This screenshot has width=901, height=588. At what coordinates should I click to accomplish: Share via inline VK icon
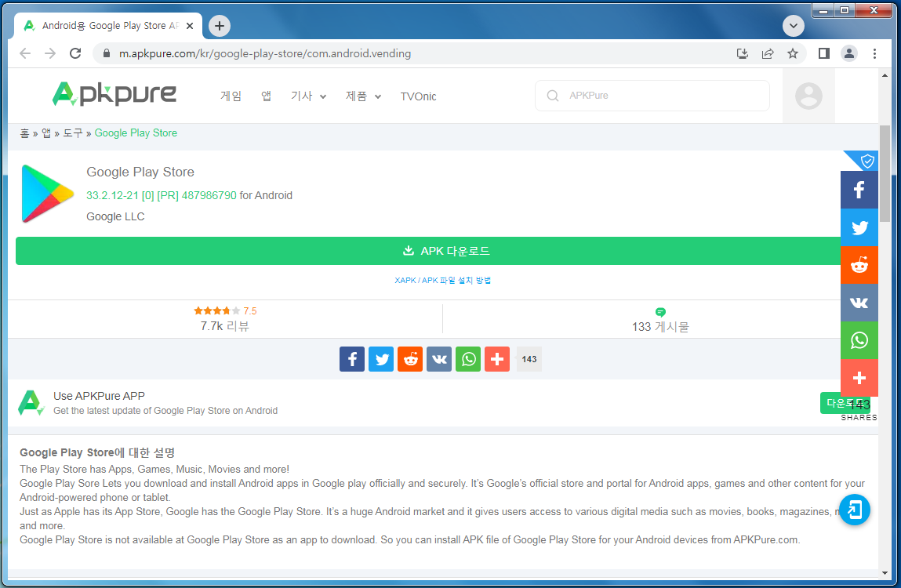(439, 359)
